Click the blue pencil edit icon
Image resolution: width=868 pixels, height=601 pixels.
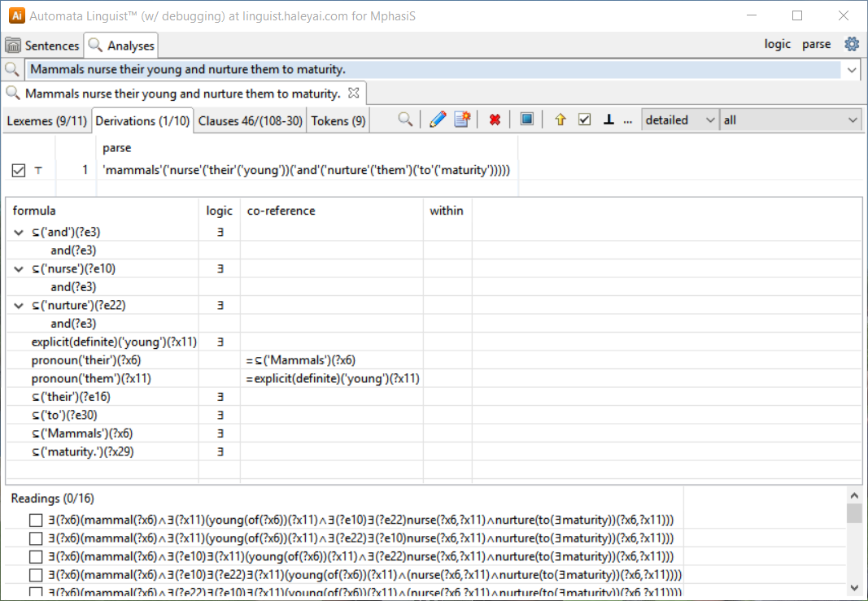pos(438,120)
